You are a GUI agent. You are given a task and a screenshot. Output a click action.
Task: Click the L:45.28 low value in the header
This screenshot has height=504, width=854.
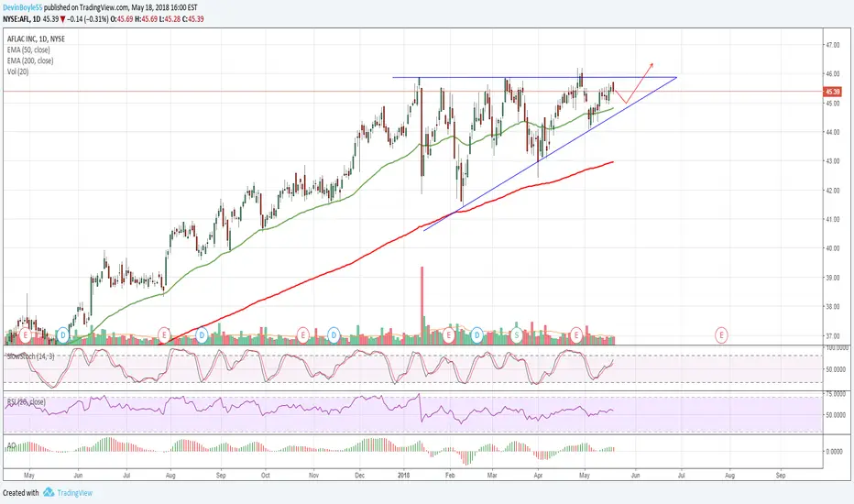[x=169, y=19]
